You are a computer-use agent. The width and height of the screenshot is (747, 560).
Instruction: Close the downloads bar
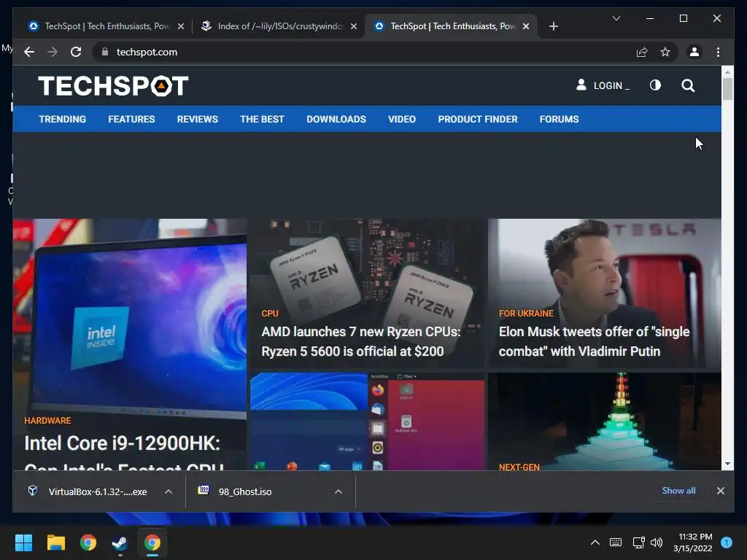click(x=720, y=491)
